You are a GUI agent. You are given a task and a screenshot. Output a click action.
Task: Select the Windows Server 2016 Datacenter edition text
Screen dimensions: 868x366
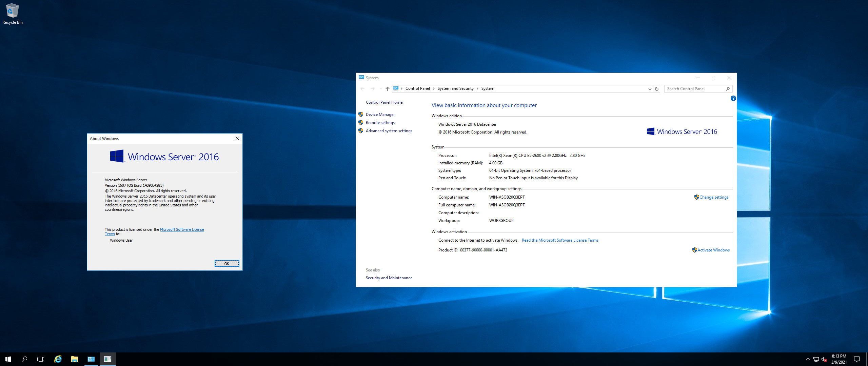click(x=467, y=124)
